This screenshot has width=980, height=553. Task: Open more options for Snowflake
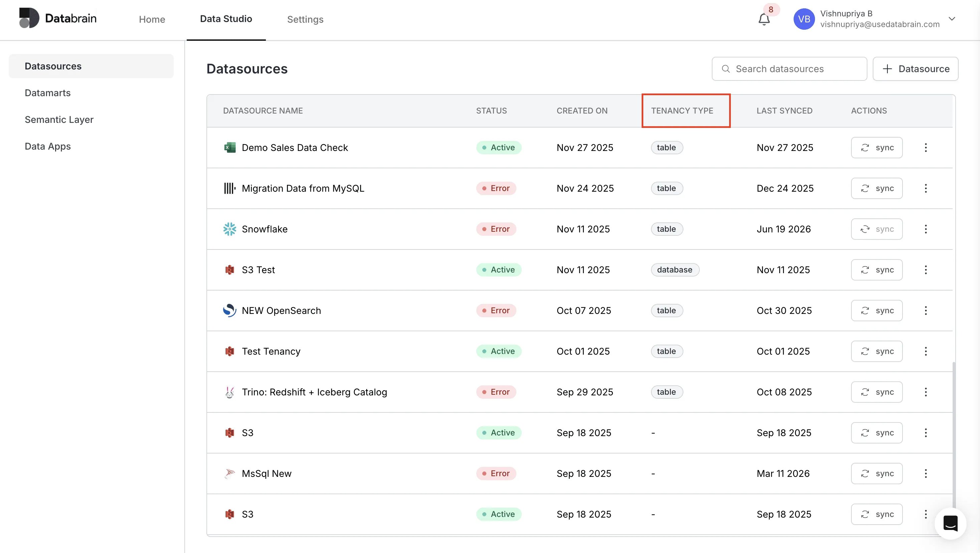926,229
